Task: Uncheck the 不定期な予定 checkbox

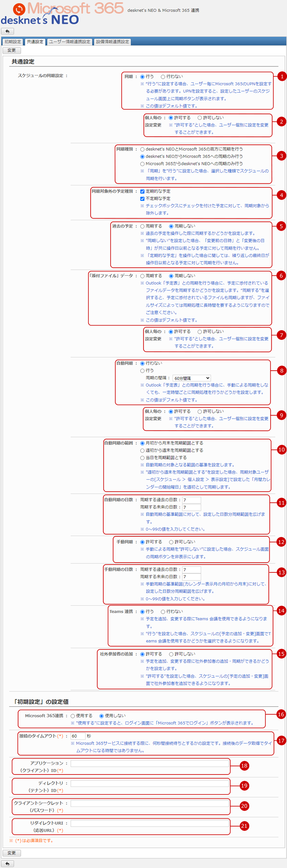Action: [x=143, y=199]
